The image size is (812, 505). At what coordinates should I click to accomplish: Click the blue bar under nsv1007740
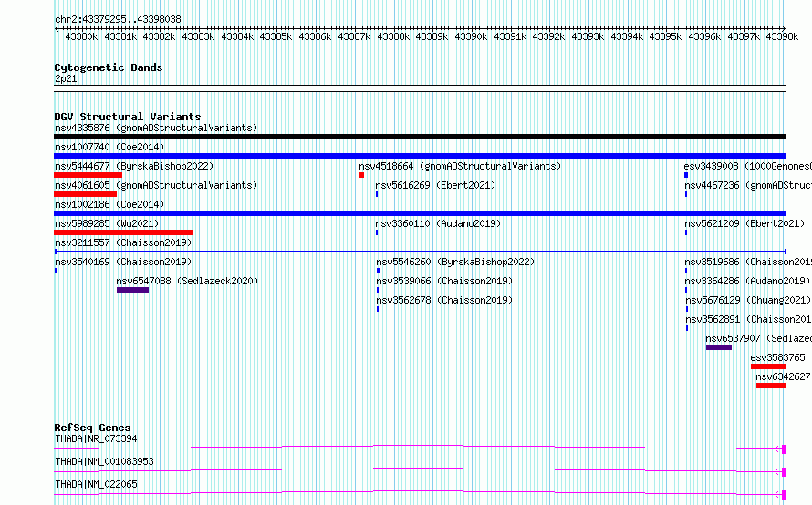420,156
